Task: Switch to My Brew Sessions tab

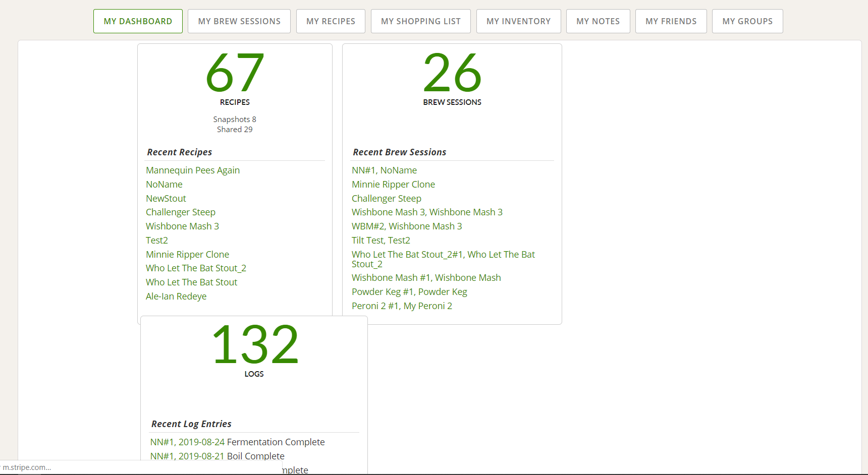Action: tap(239, 21)
